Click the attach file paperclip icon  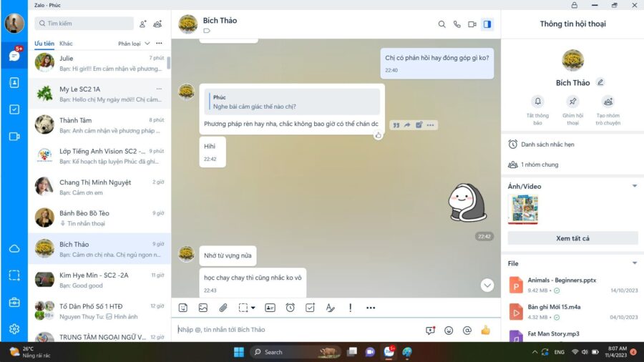pos(223,308)
